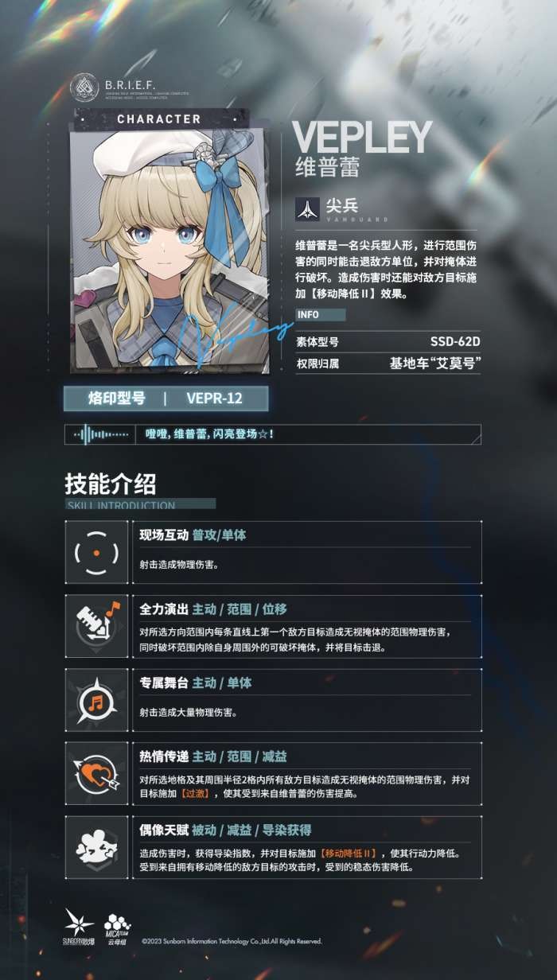Screen dimensions: 557x980
Task: Click the B.R.I.E.F. triangle logo
Action: (x=84, y=87)
